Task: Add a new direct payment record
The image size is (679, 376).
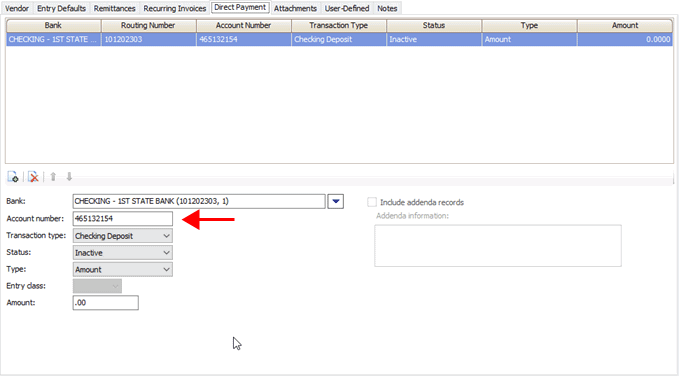Action: point(13,177)
